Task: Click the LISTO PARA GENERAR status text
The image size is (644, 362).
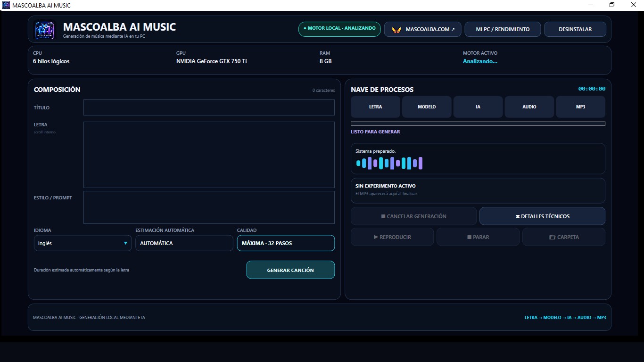Action: click(x=375, y=132)
